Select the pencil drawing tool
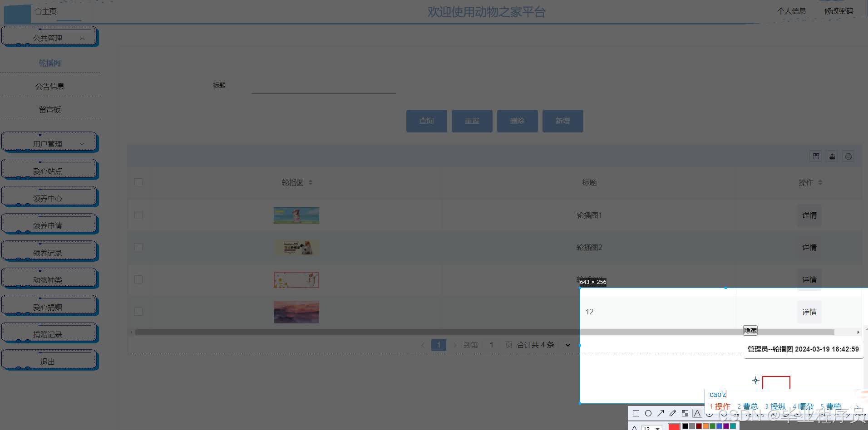Screen dimensions: 868x430 click(673, 413)
